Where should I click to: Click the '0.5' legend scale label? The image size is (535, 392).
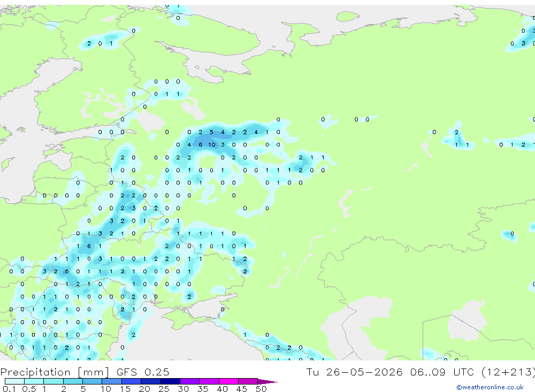click(x=29, y=389)
